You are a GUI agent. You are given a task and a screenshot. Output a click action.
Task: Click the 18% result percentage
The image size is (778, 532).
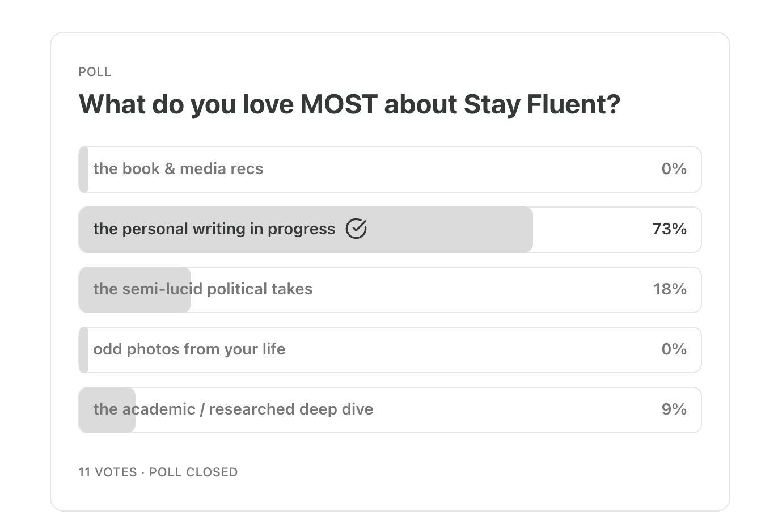(670, 289)
